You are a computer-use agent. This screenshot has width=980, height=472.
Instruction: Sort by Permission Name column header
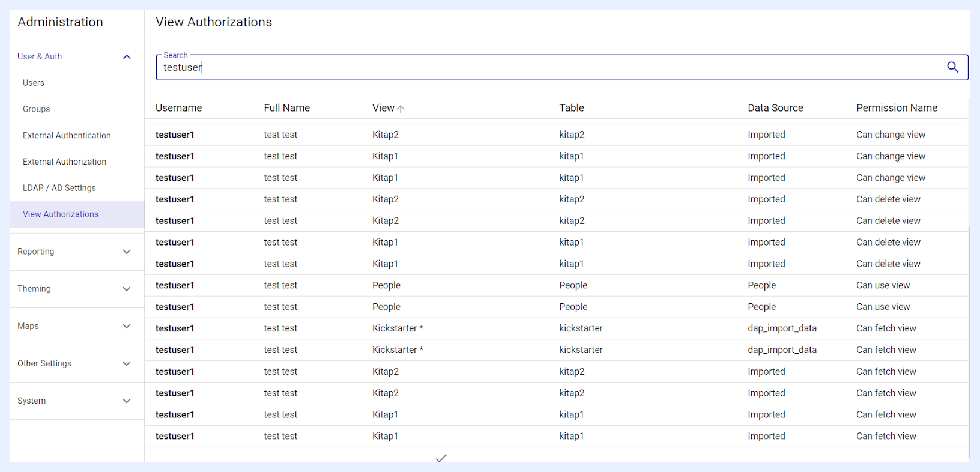pyautogui.click(x=897, y=108)
